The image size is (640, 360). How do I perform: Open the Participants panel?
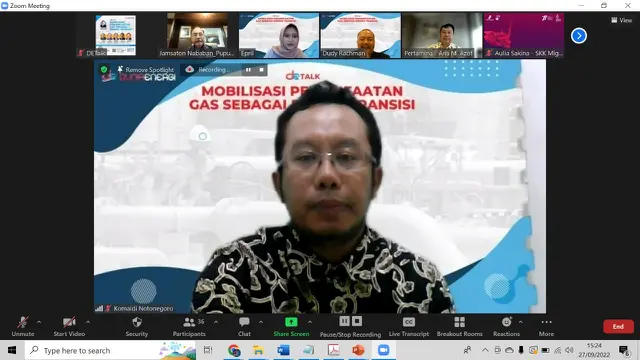tap(189, 327)
